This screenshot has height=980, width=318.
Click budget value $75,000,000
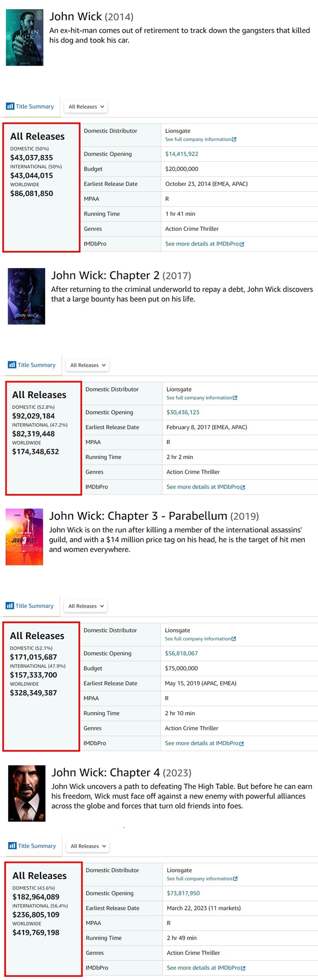(x=181, y=668)
